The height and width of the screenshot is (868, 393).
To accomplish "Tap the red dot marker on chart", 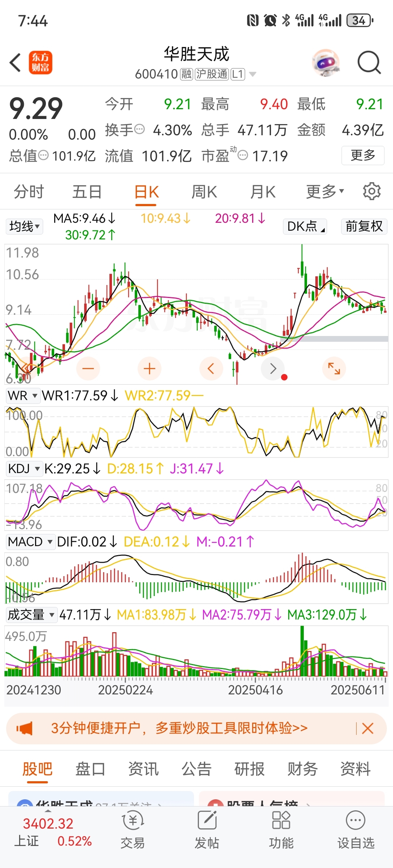I will 284,377.
